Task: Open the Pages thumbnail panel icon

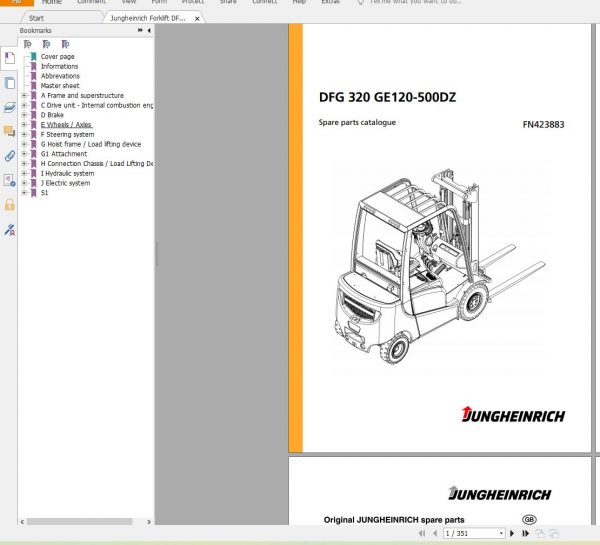Action: pyautogui.click(x=10, y=83)
